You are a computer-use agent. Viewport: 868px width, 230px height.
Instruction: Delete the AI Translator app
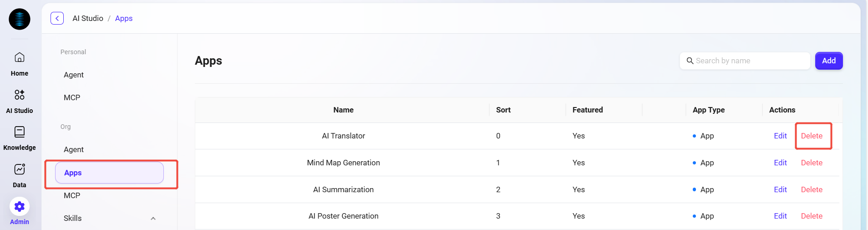click(x=812, y=136)
